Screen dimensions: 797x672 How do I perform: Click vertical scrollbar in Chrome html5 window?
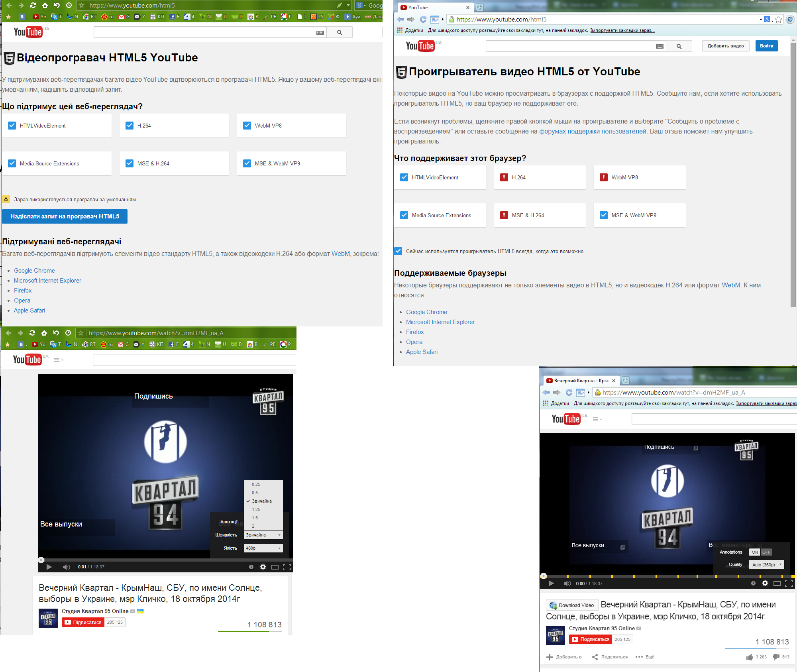pos(793,175)
